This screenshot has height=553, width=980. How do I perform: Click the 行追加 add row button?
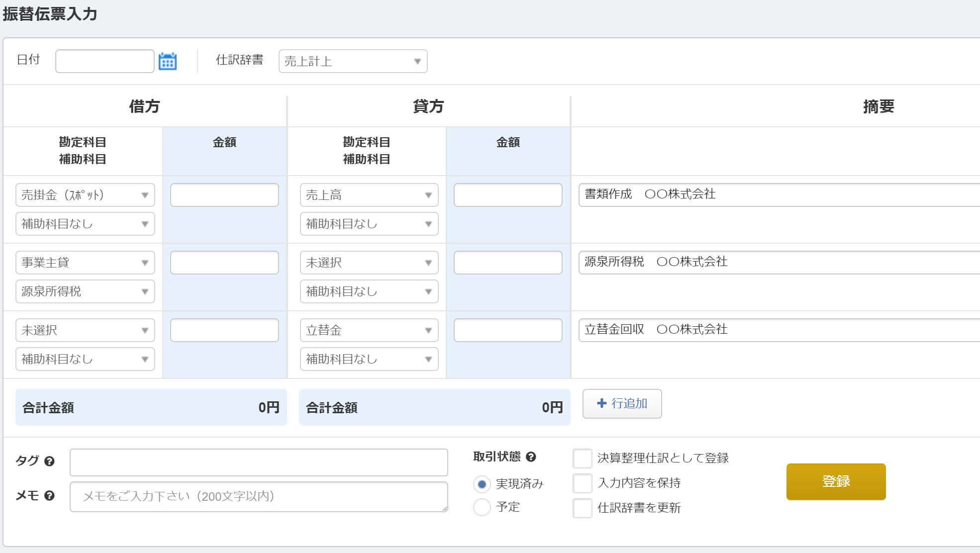coord(622,403)
